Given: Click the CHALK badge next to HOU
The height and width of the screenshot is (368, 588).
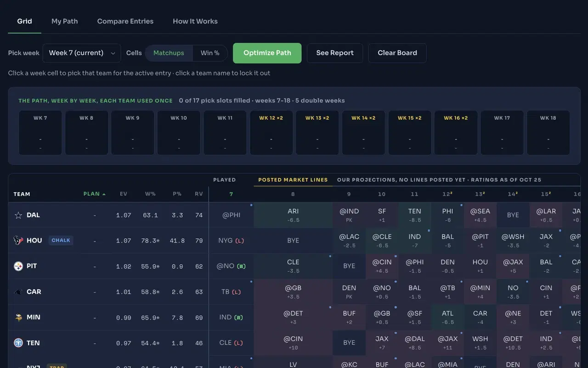Looking at the screenshot, I should click(61, 240).
